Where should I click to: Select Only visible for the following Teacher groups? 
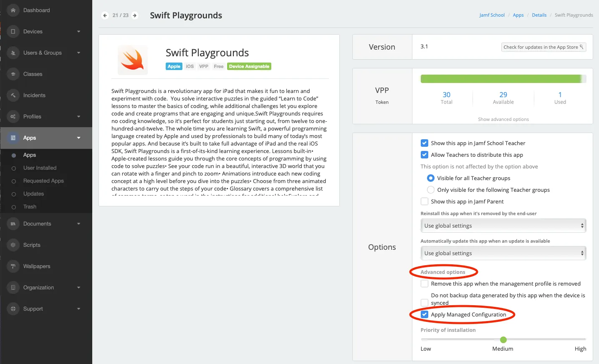click(x=430, y=190)
